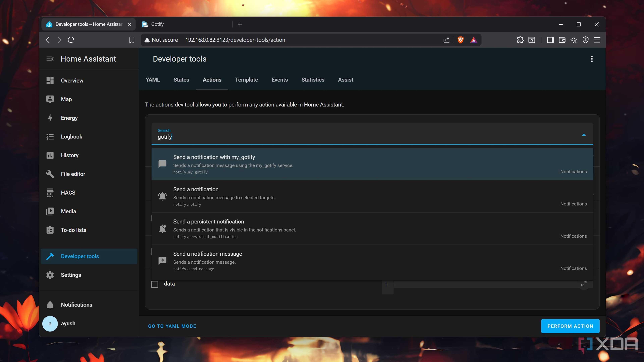The width and height of the screenshot is (644, 362).
Task: Reload the current page
Action: pos(71,40)
